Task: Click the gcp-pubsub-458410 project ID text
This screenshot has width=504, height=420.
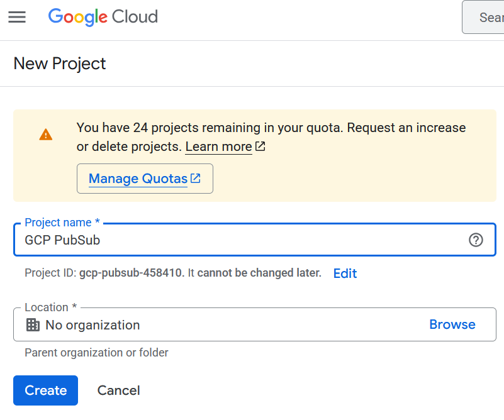Action: point(132,274)
